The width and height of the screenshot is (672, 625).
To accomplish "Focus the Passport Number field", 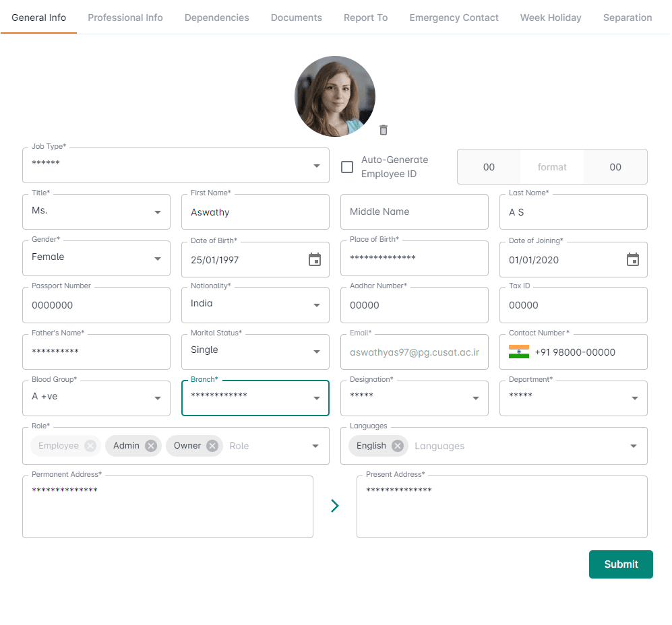I will pos(96,306).
